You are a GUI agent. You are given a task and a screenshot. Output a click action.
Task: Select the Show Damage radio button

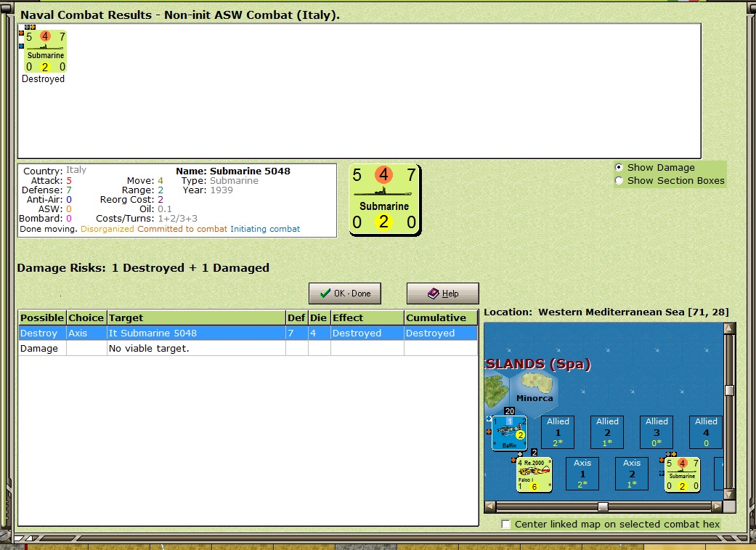pyautogui.click(x=619, y=167)
